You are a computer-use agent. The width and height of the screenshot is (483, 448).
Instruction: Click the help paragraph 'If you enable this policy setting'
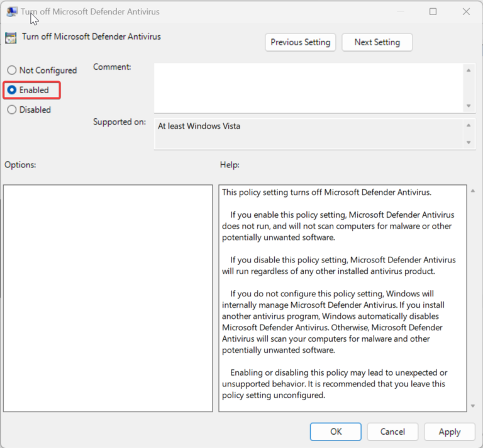[338, 226]
